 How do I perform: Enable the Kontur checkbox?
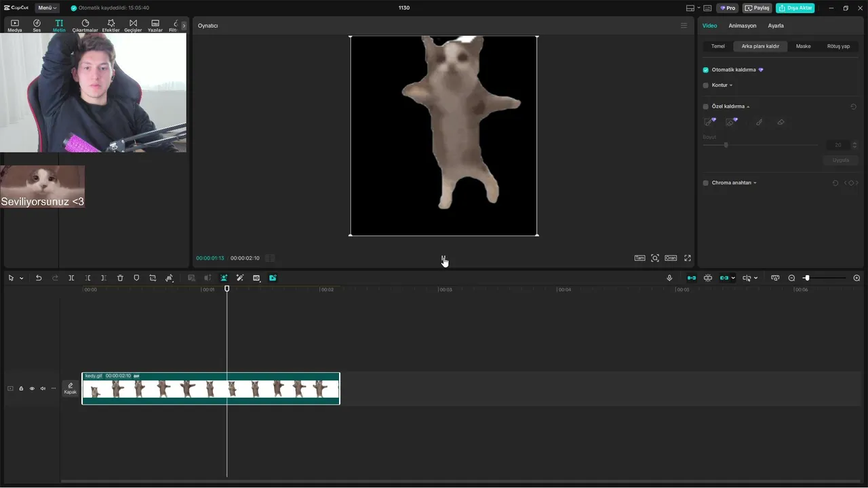tap(706, 85)
